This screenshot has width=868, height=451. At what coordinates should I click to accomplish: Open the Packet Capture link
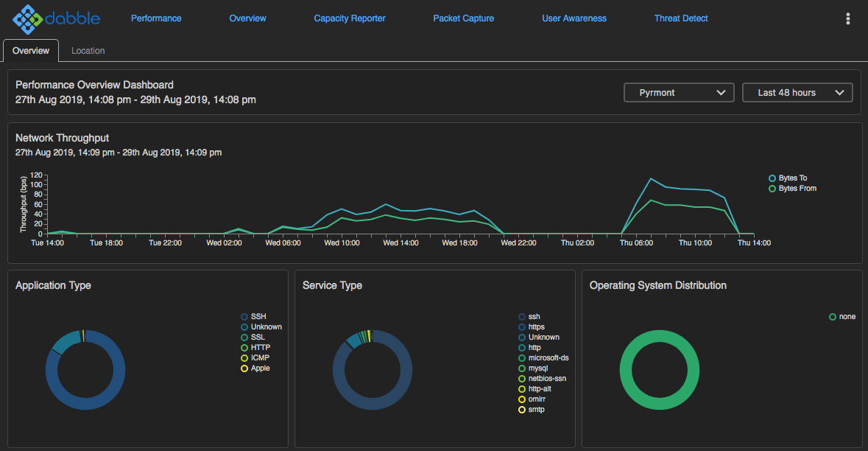[464, 18]
